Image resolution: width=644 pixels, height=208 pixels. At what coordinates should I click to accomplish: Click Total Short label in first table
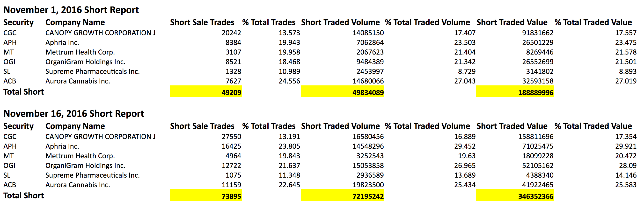(24, 91)
